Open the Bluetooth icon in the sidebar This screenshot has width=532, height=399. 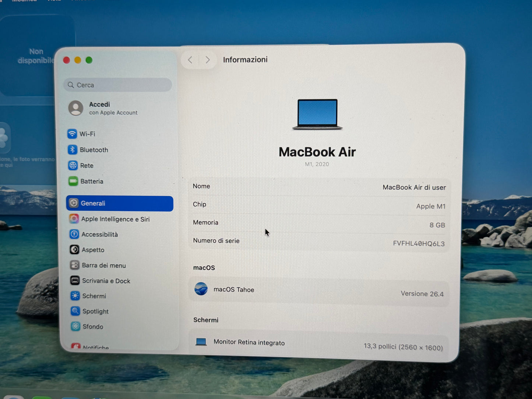click(x=73, y=149)
